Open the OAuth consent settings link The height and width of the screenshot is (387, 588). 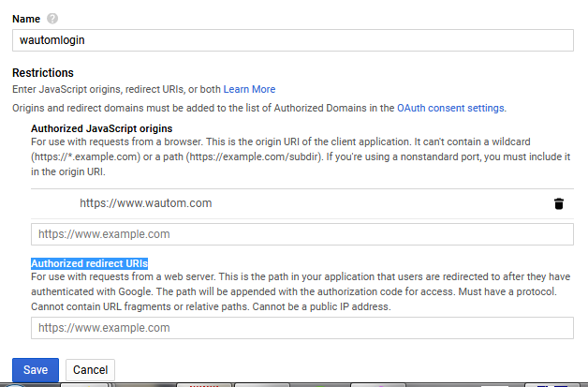point(450,108)
